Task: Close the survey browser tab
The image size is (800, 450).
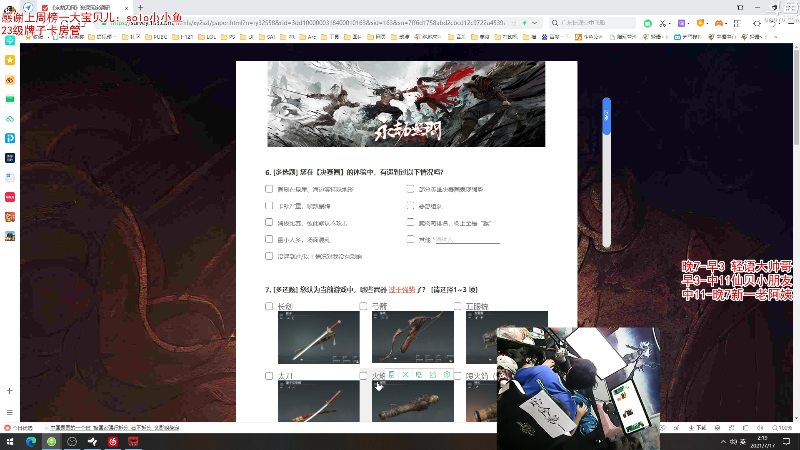Action: pyautogui.click(x=127, y=8)
